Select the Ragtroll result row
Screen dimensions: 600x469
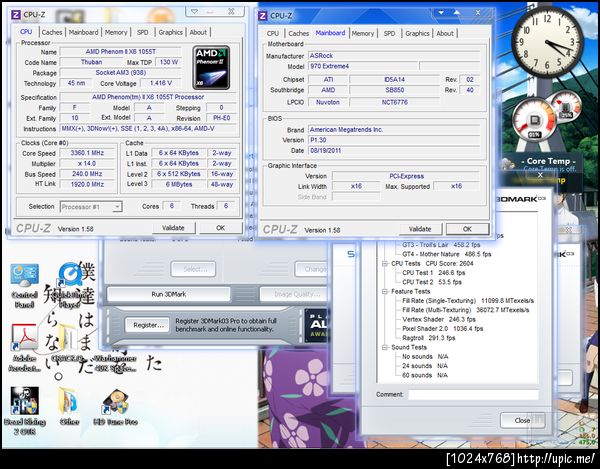coord(429,338)
